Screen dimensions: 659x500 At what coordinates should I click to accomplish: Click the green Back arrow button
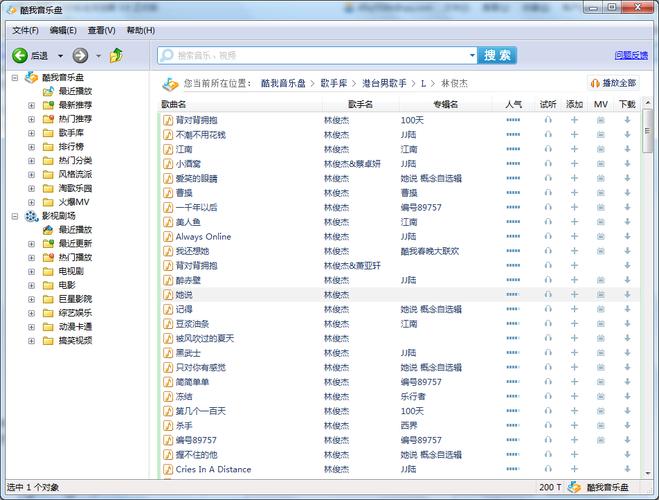[20, 55]
